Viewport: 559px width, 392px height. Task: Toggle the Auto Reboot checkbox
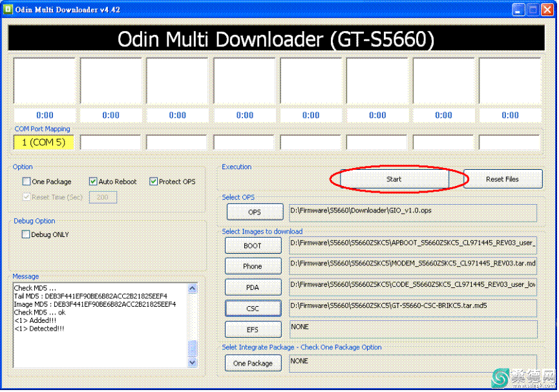point(92,181)
